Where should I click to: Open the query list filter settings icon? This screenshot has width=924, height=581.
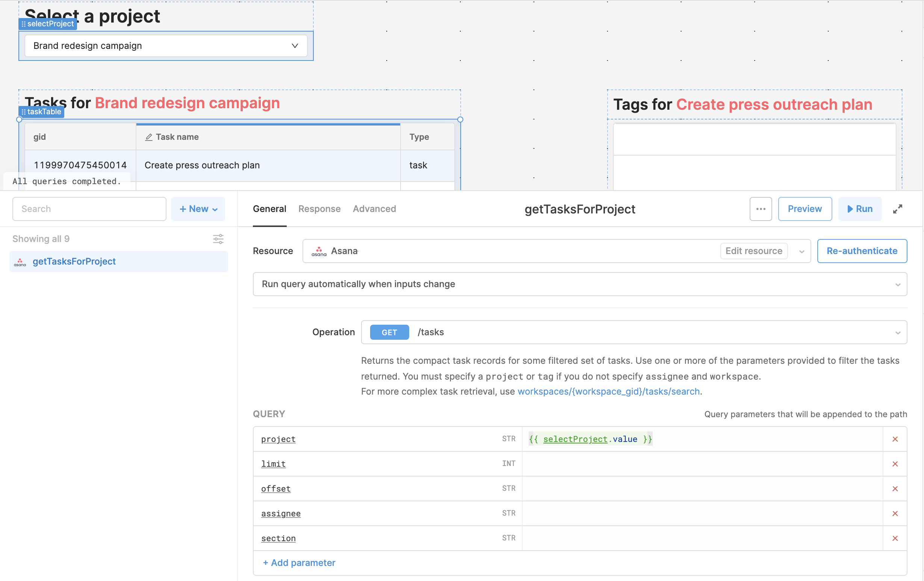point(218,239)
